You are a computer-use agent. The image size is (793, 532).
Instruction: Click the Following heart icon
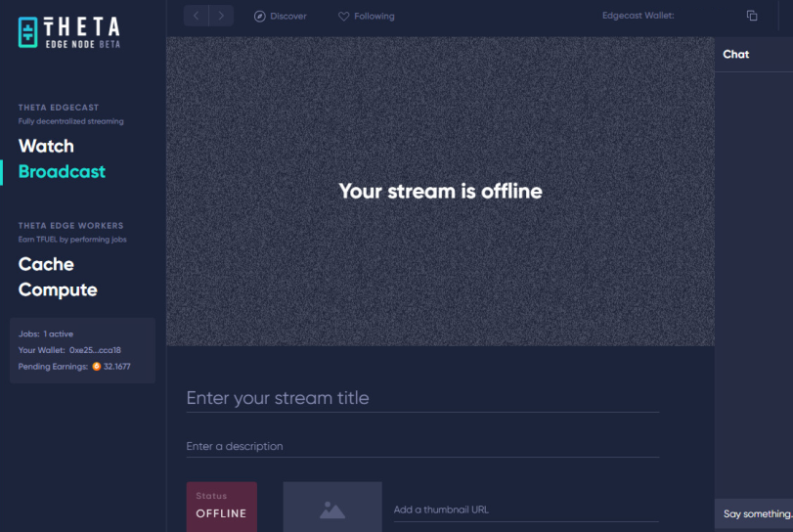(x=344, y=17)
